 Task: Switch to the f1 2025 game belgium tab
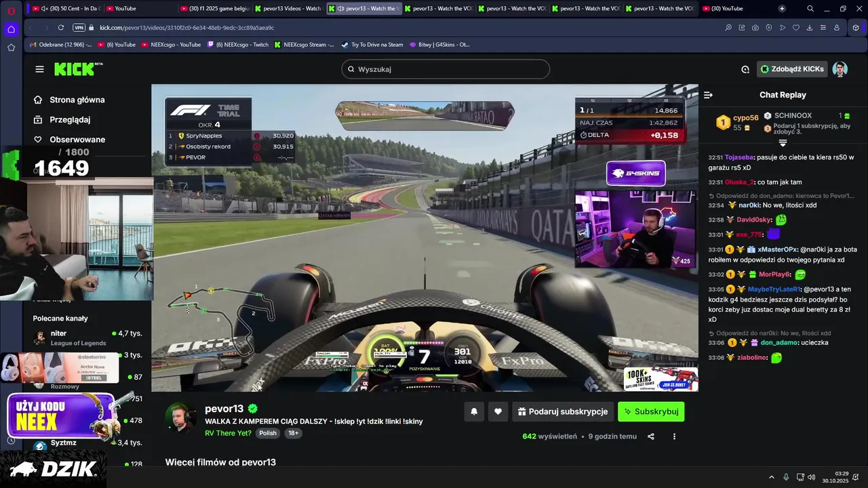(214, 9)
